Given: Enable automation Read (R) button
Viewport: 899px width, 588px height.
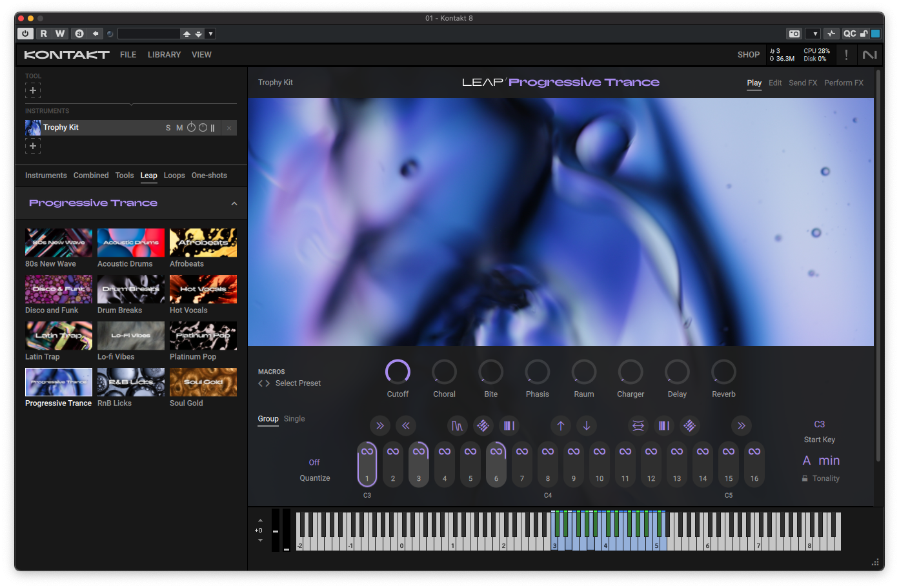Looking at the screenshot, I should pyautogui.click(x=44, y=34).
